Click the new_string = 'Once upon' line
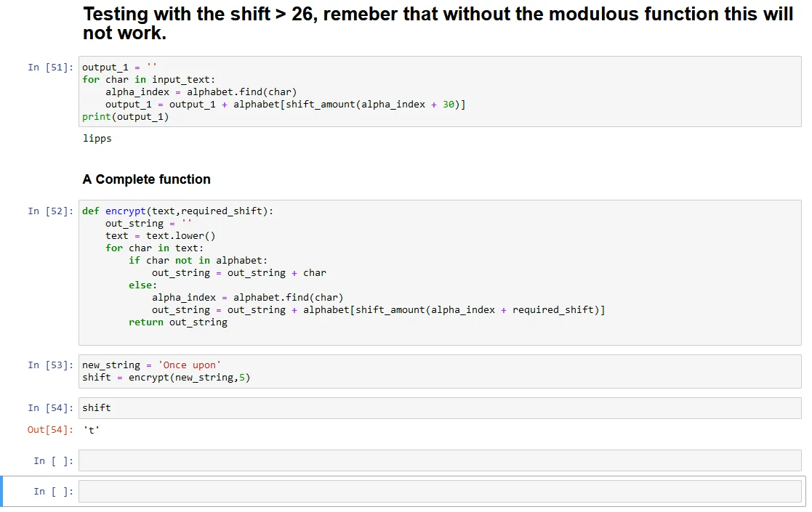 click(x=150, y=365)
